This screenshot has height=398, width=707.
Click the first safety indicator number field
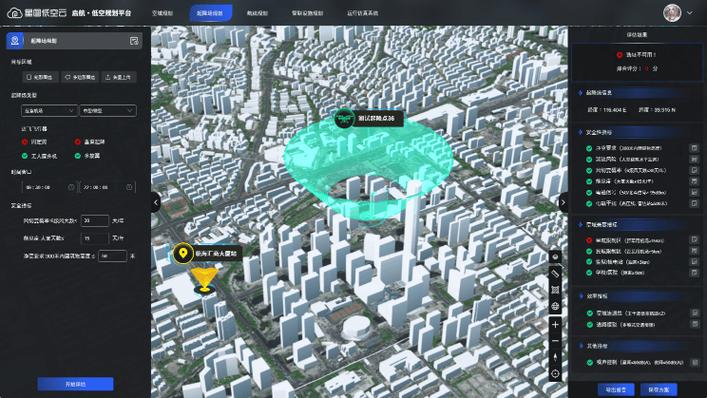tap(95, 220)
